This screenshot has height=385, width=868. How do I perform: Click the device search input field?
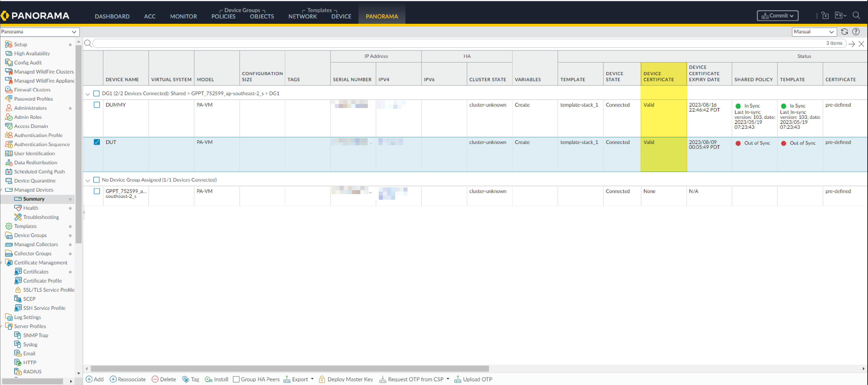coord(455,43)
